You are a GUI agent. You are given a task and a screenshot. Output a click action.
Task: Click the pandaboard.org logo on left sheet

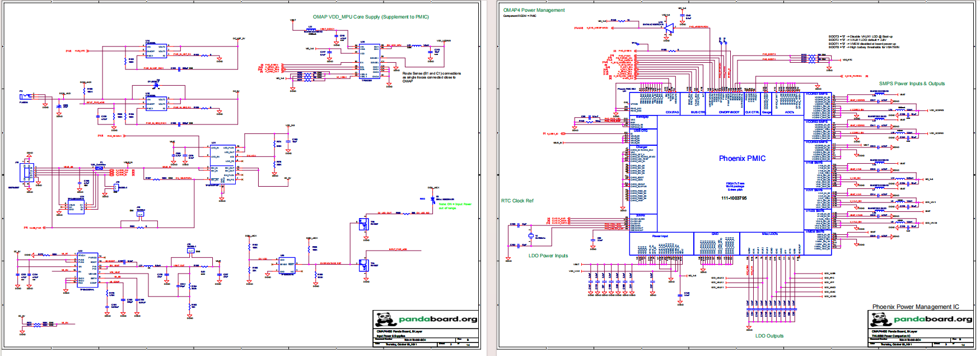click(x=426, y=319)
